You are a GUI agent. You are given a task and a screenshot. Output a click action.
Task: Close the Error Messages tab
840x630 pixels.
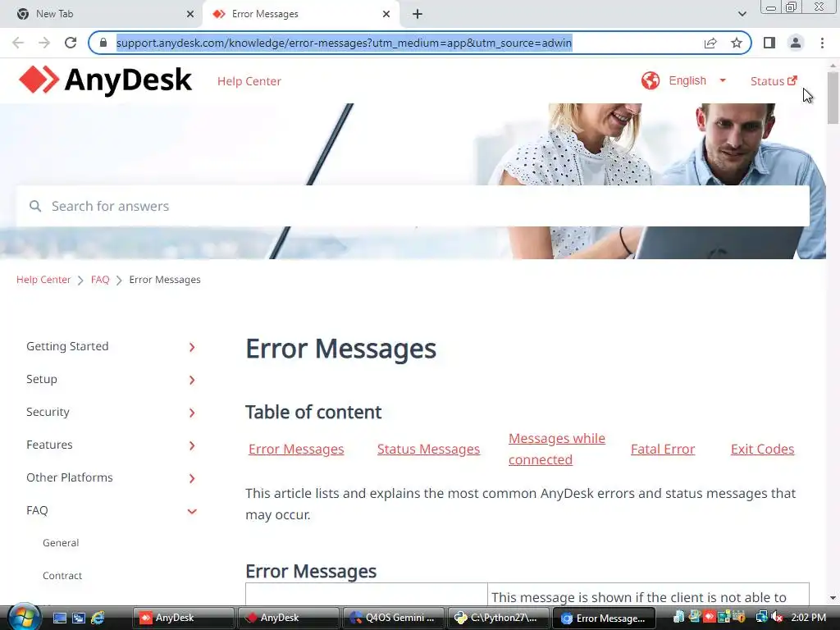point(386,15)
